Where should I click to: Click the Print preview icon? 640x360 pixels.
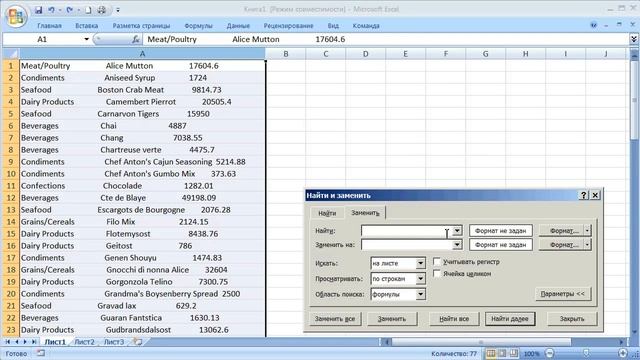(x=102, y=10)
